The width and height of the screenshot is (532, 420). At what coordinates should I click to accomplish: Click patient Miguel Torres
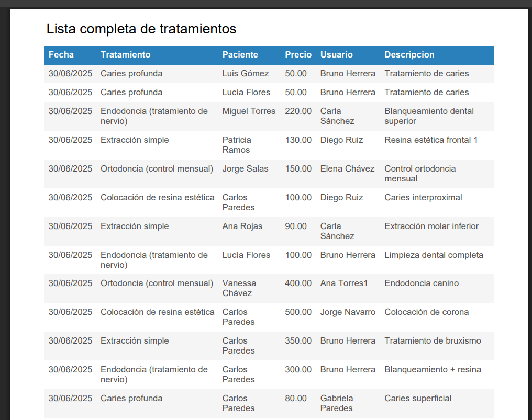[249, 111]
